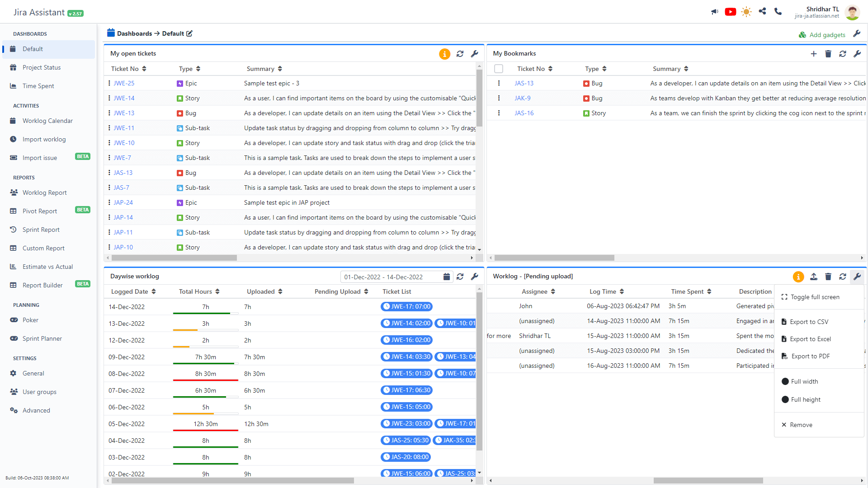
Task: Open the info tooltip on My open tickets
Action: pyautogui.click(x=444, y=54)
